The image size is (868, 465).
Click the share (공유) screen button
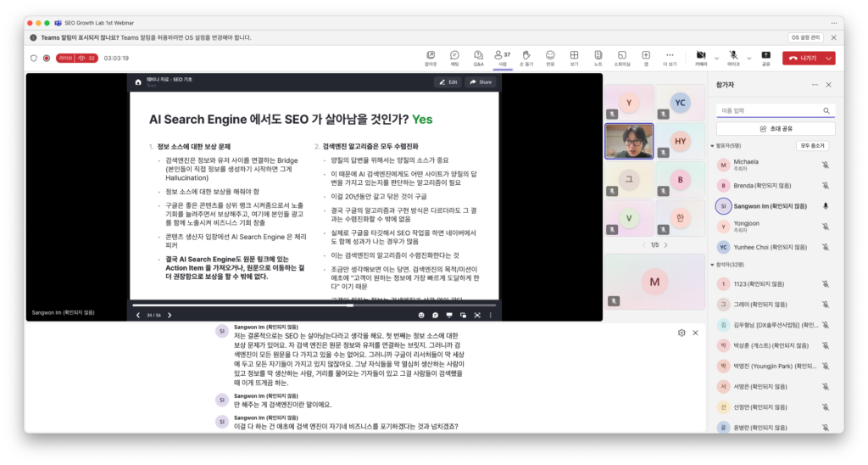point(765,59)
